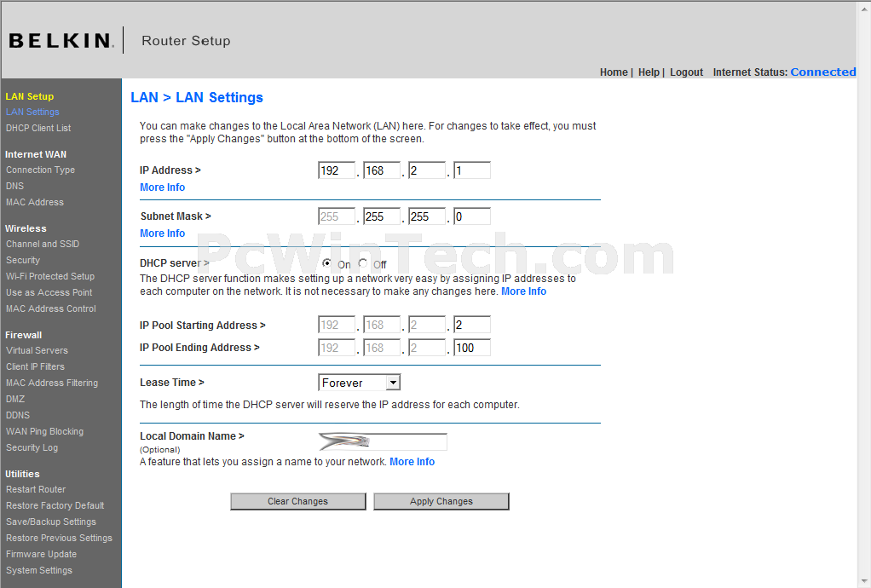Open MAC Address under Internet WAN
The image size is (871, 588).
pyautogui.click(x=34, y=202)
